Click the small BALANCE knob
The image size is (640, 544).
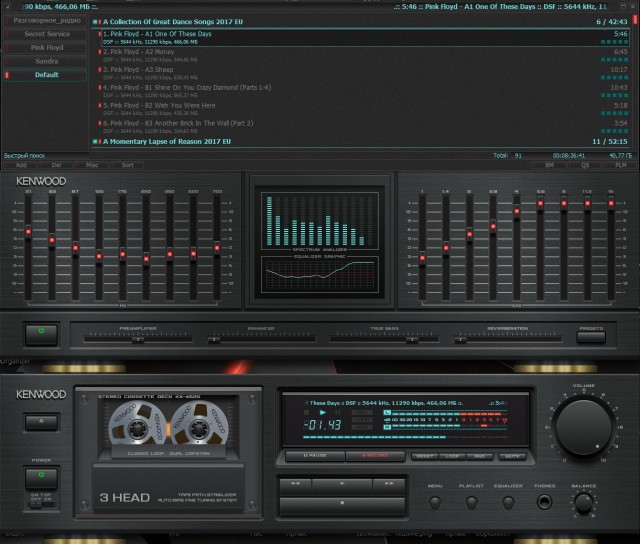pos(584,503)
